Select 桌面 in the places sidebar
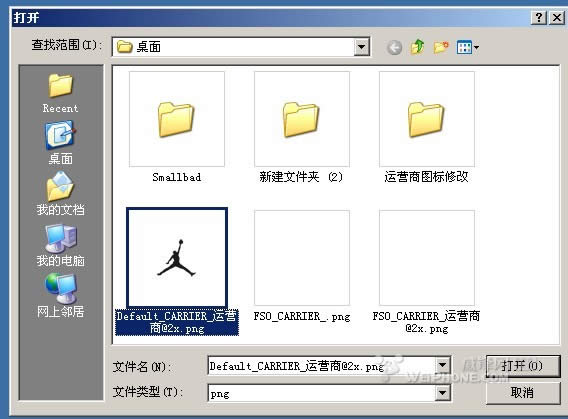 (60, 143)
